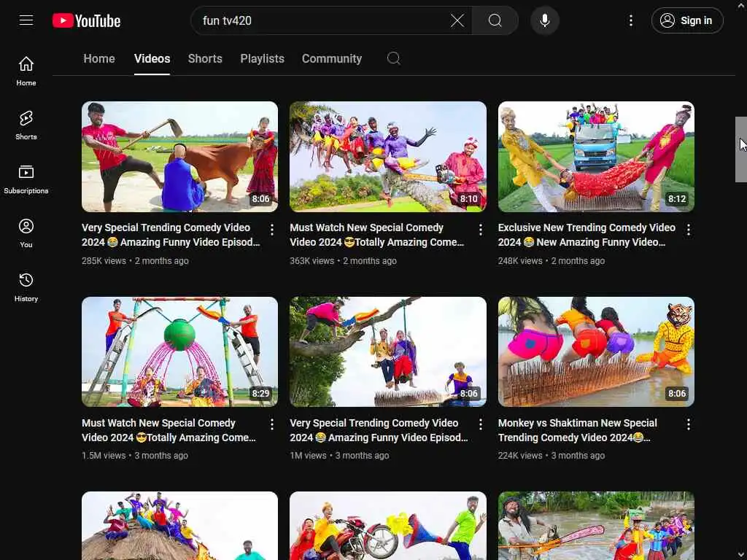The height and width of the screenshot is (560, 747).
Task: Go to Home in sidebar
Action: tap(26, 71)
